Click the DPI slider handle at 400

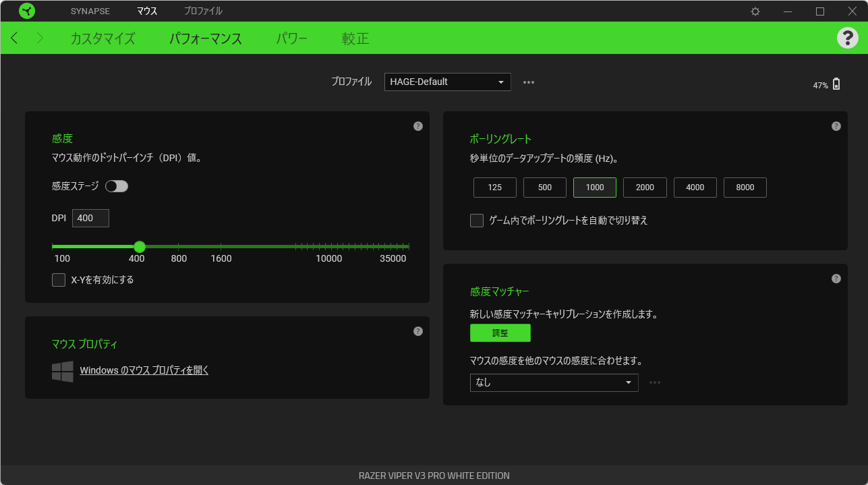tap(140, 247)
